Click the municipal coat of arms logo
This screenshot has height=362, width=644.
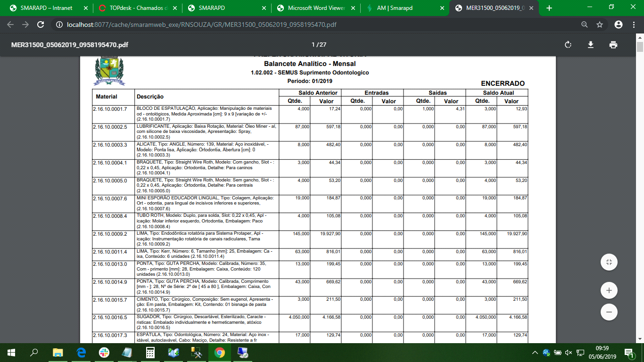(110, 71)
